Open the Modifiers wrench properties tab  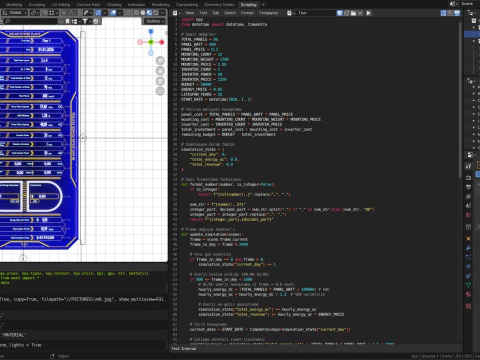pos(468,248)
